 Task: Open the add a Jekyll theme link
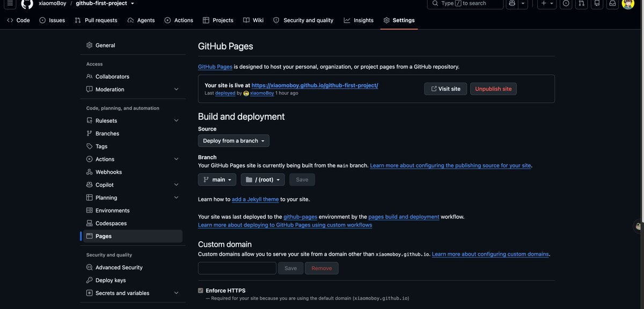point(255,199)
